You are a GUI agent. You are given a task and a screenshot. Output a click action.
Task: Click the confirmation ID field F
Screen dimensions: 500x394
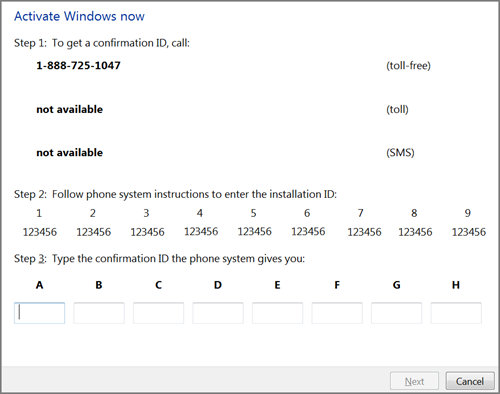(337, 313)
